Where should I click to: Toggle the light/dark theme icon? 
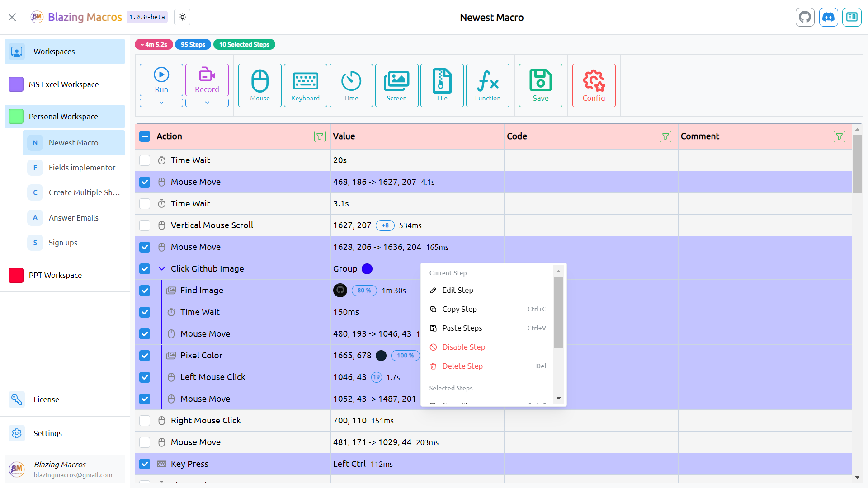[x=182, y=17]
